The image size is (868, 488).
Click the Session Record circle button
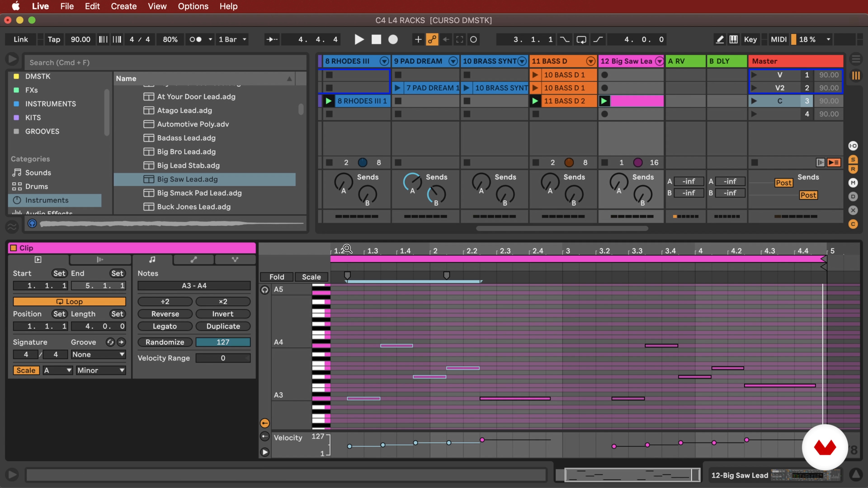(x=473, y=39)
